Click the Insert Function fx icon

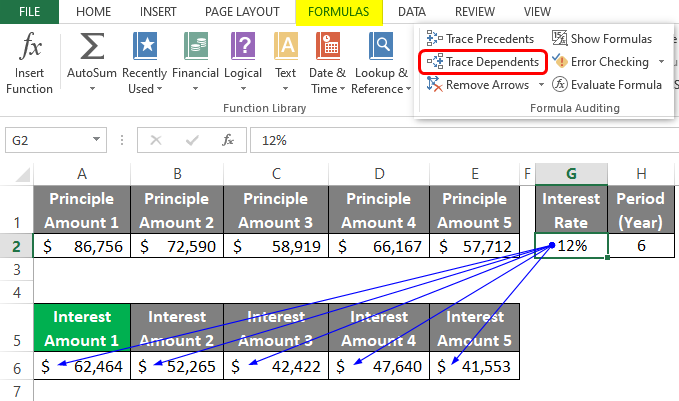[30, 45]
